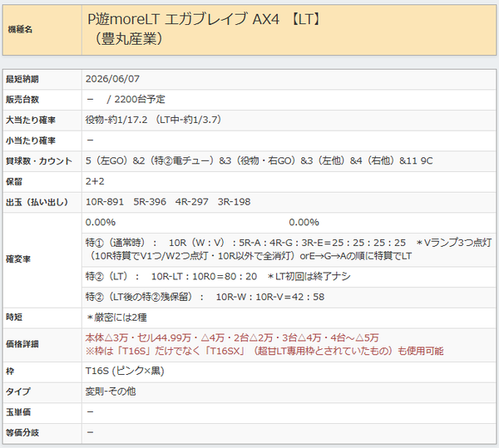Select the frame value 'T16S (ピンク×黒)'

125,371
